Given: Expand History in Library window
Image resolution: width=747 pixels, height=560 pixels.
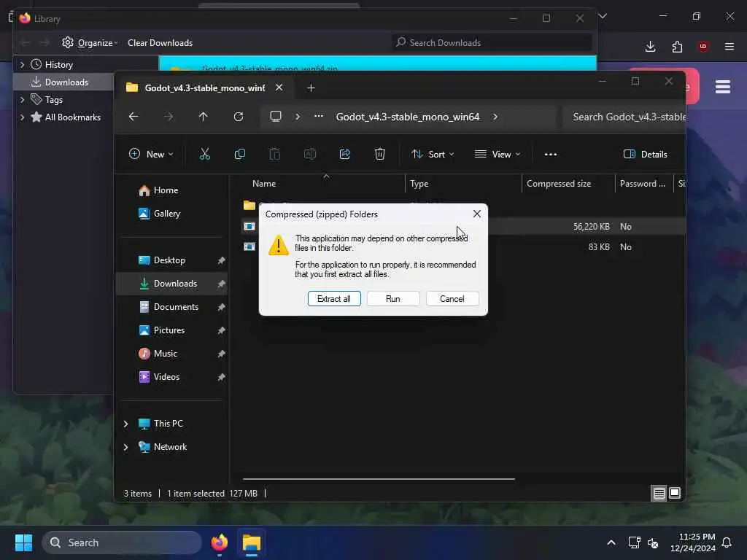Looking at the screenshot, I should pos(22,65).
